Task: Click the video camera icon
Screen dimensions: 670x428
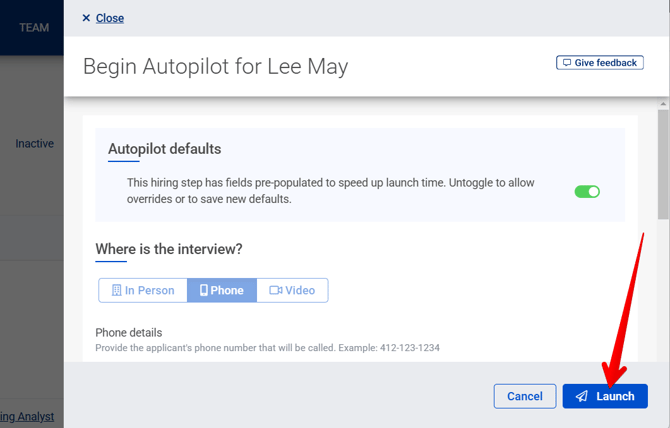Action: pyautogui.click(x=275, y=291)
